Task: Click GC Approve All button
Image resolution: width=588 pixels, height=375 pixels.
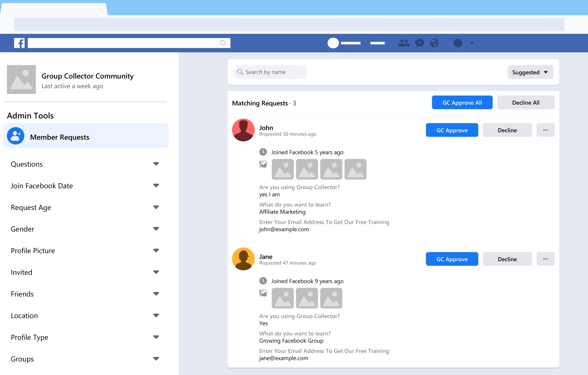Action: click(462, 103)
